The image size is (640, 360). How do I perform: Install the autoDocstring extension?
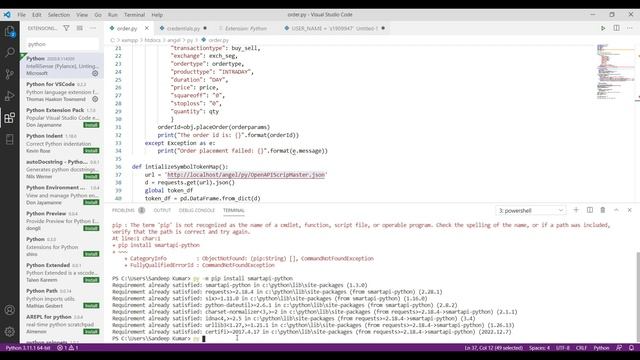(91, 177)
